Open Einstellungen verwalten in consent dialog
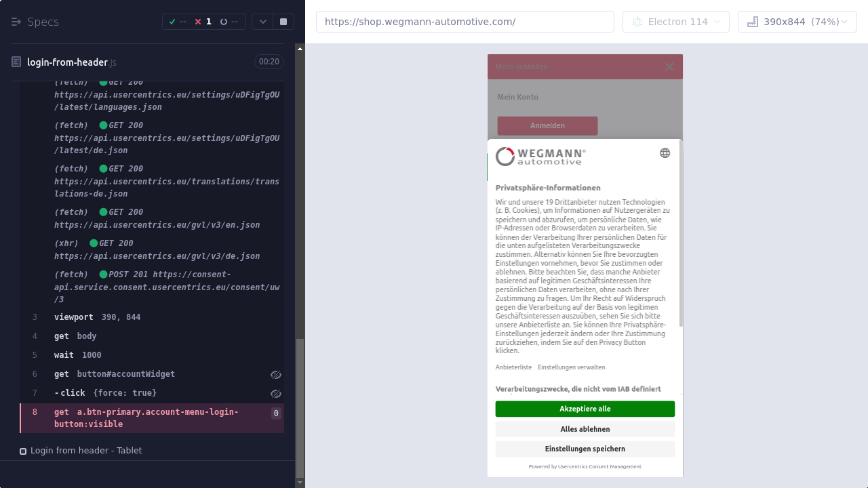 [x=571, y=367]
